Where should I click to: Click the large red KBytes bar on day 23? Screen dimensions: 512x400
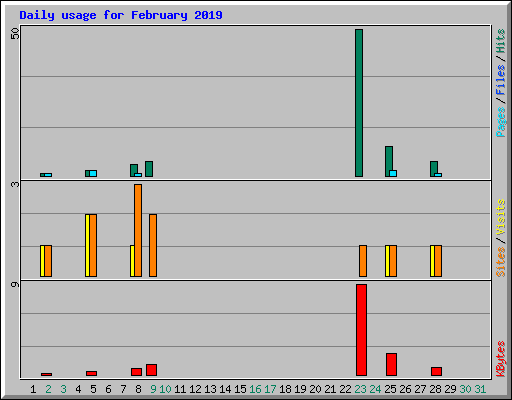[x=361, y=330]
